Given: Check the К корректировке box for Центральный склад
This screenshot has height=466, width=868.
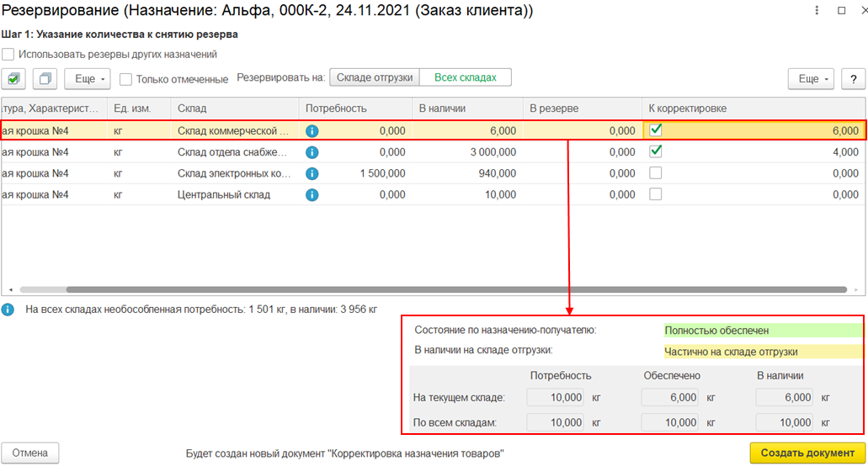Looking at the screenshot, I should [x=656, y=194].
